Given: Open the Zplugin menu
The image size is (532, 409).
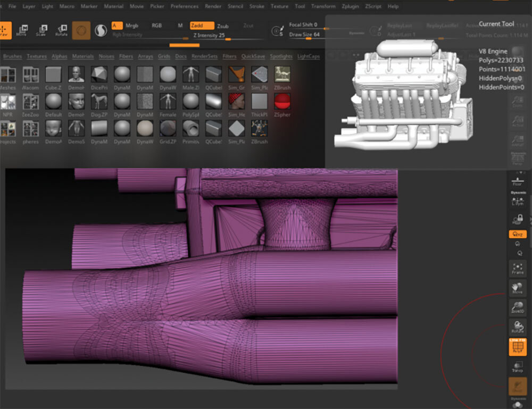Looking at the screenshot, I should (350, 6).
